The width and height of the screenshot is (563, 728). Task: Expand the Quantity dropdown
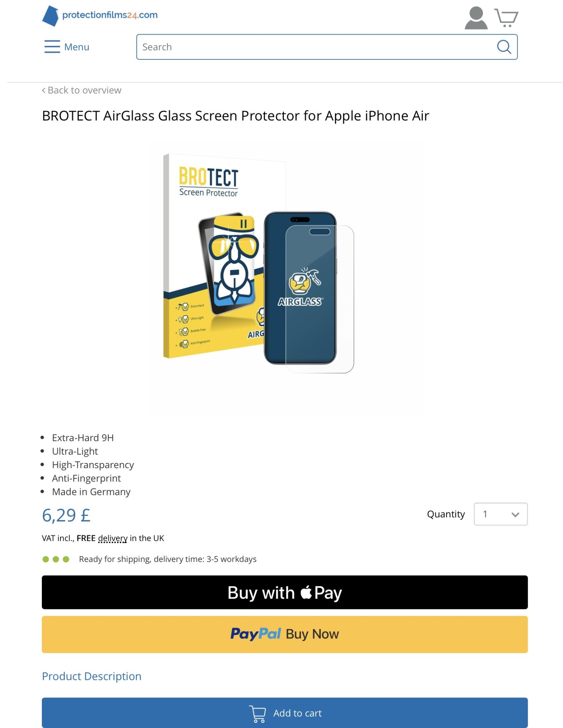tap(500, 514)
